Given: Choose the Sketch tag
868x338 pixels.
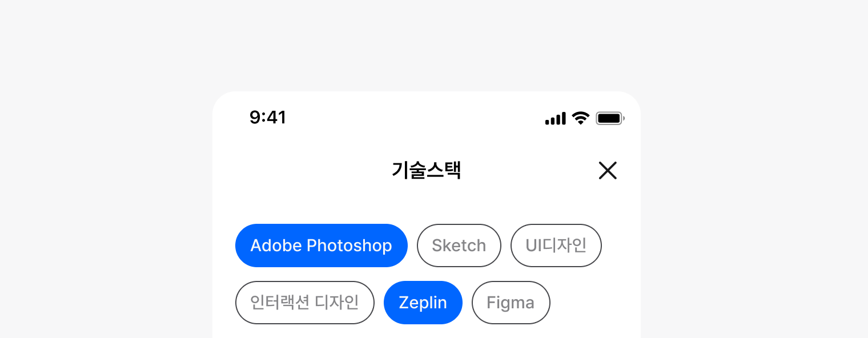Looking at the screenshot, I should pyautogui.click(x=459, y=246).
